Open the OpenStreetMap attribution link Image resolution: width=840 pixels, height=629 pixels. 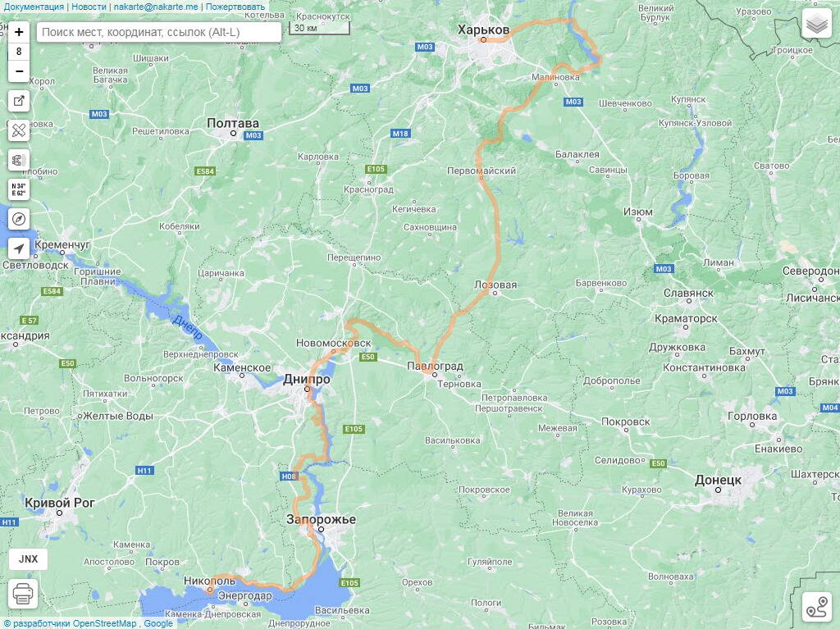click(104, 623)
